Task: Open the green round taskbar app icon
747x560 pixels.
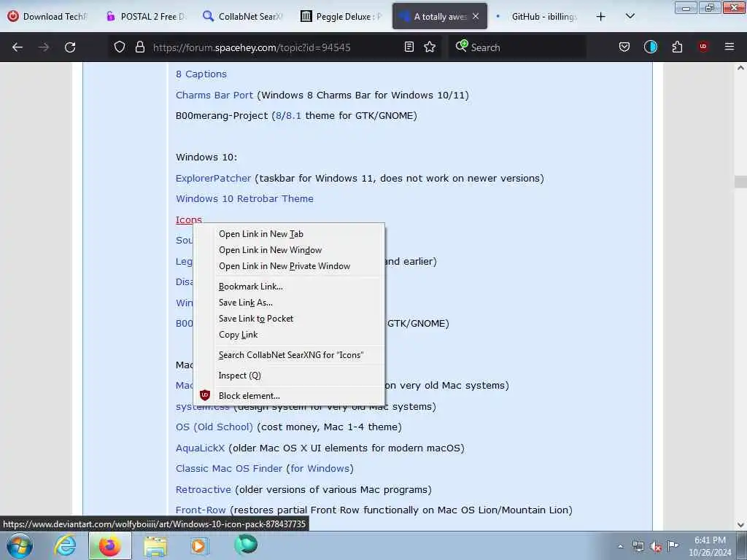Action: (x=246, y=545)
